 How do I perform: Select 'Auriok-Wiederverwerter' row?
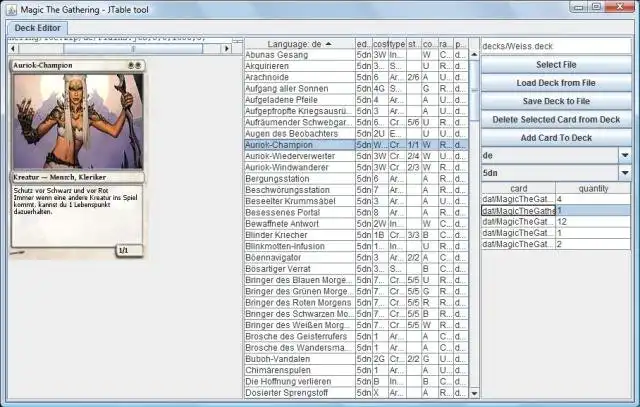(x=356, y=156)
